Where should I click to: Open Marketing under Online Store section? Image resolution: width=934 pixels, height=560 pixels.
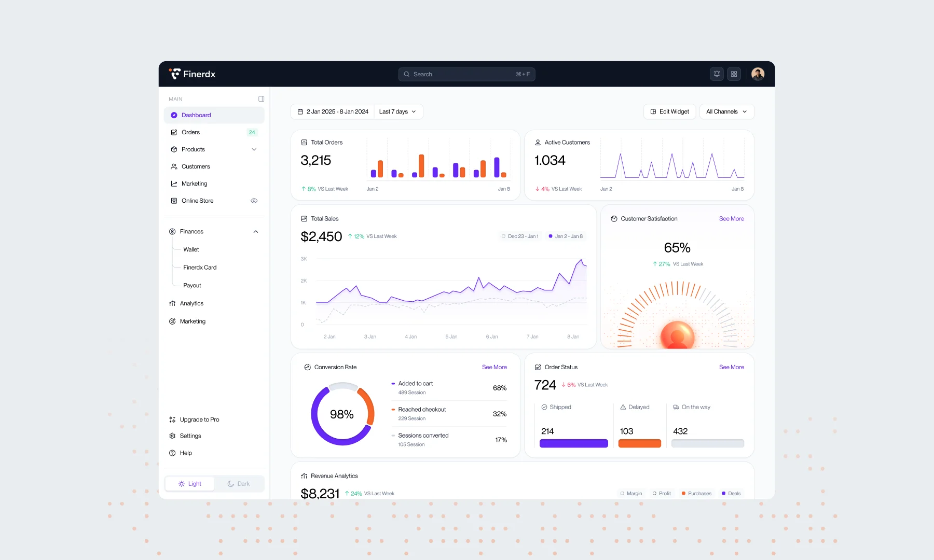tap(214, 184)
